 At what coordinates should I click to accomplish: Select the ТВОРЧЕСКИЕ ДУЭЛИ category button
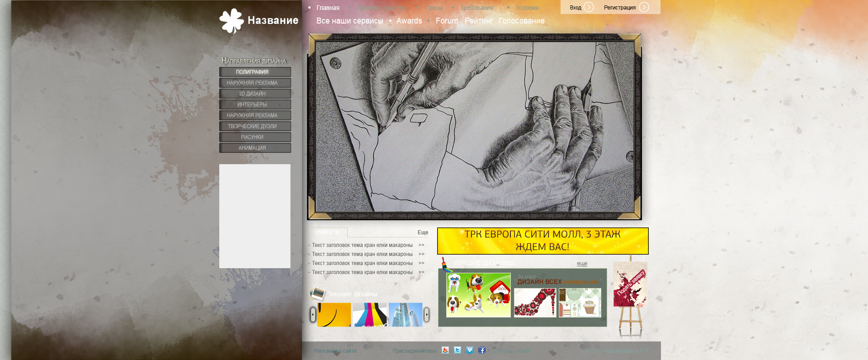tap(255, 126)
